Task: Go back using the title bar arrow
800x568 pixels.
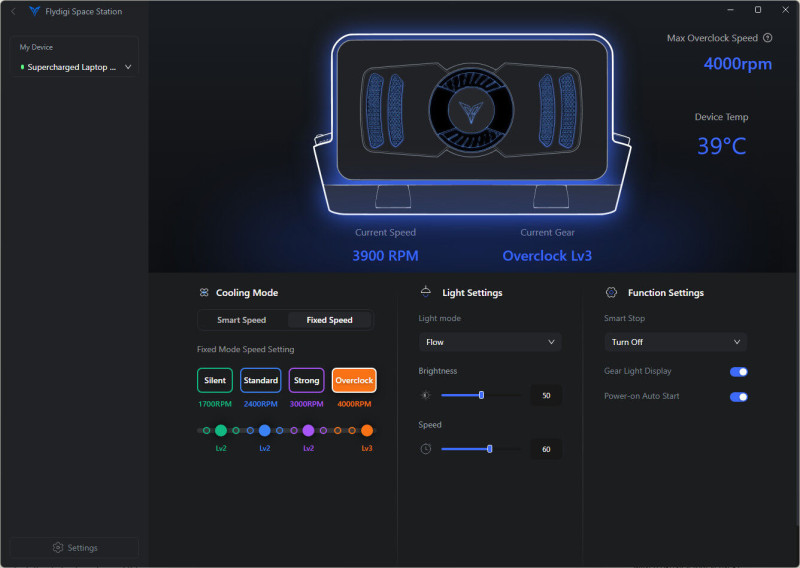Action: (x=13, y=11)
